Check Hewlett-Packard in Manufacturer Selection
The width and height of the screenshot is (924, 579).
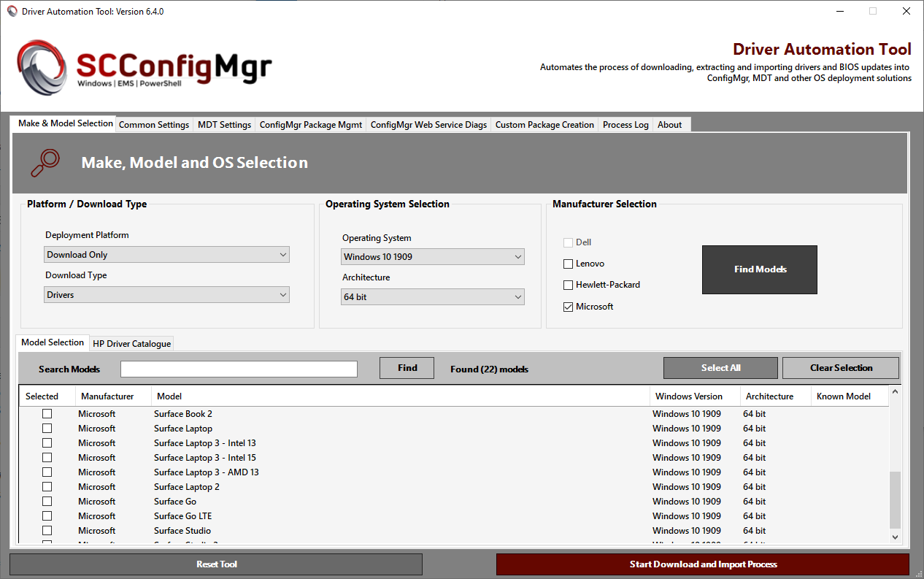(x=568, y=285)
